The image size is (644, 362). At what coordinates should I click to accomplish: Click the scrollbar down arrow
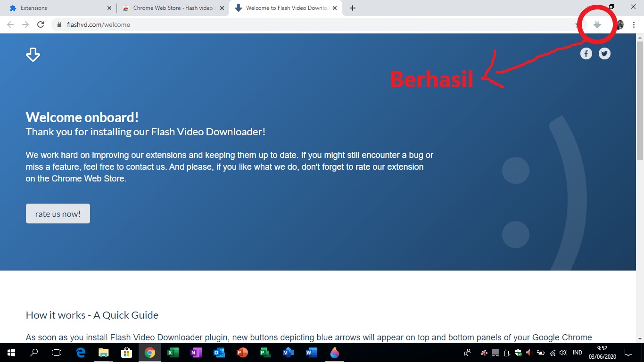point(640,338)
